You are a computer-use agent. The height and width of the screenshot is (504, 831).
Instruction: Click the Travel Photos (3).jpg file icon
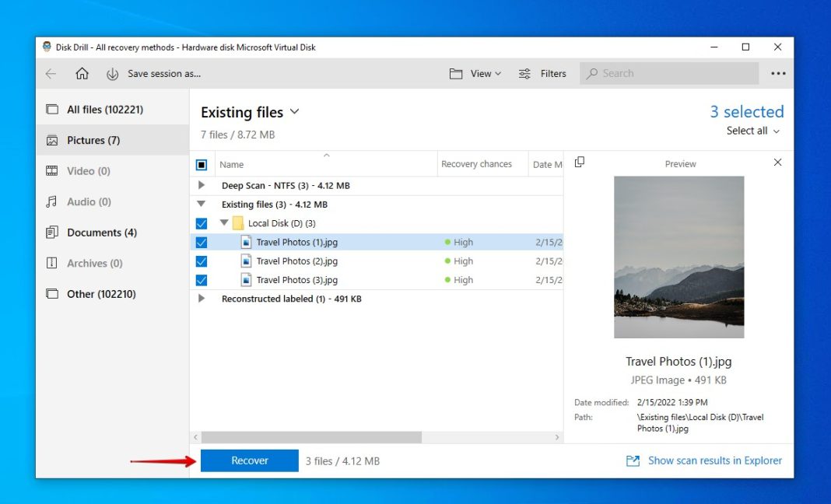tap(246, 280)
